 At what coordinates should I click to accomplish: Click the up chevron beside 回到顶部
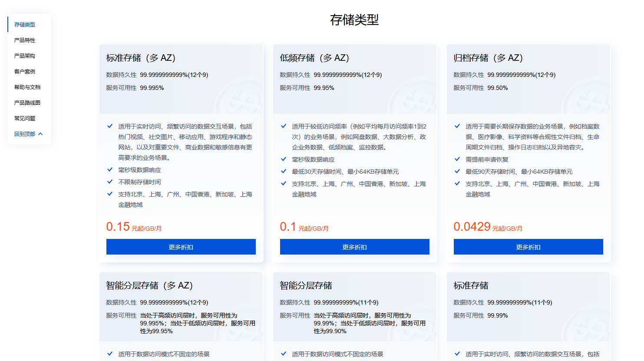pos(40,134)
